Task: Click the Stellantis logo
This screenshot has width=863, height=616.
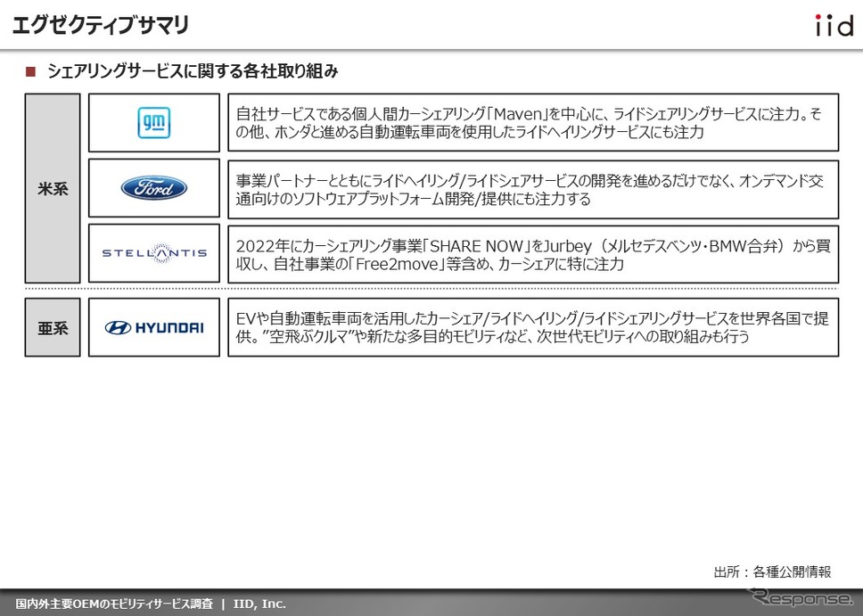Action: [154, 253]
